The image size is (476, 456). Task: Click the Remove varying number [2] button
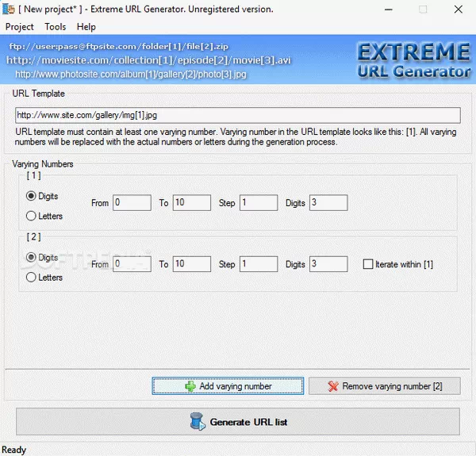(385, 386)
